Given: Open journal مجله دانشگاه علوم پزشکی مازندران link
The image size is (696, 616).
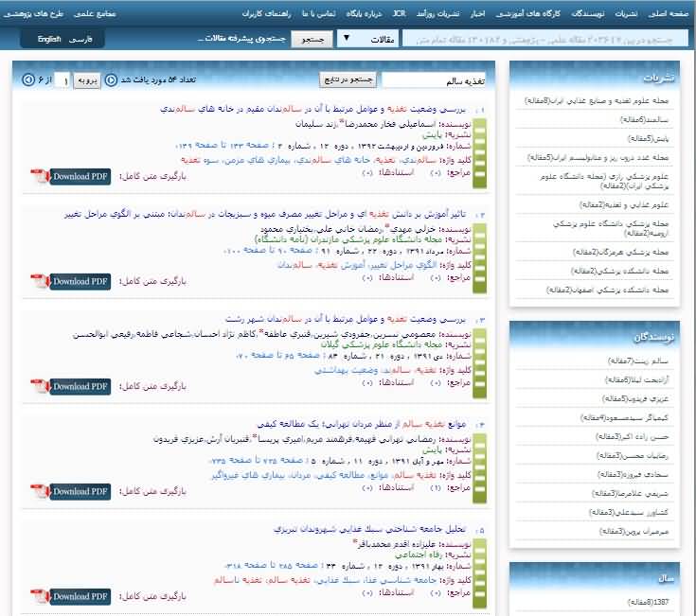Looking at the screenshot, I should [348, 239].
